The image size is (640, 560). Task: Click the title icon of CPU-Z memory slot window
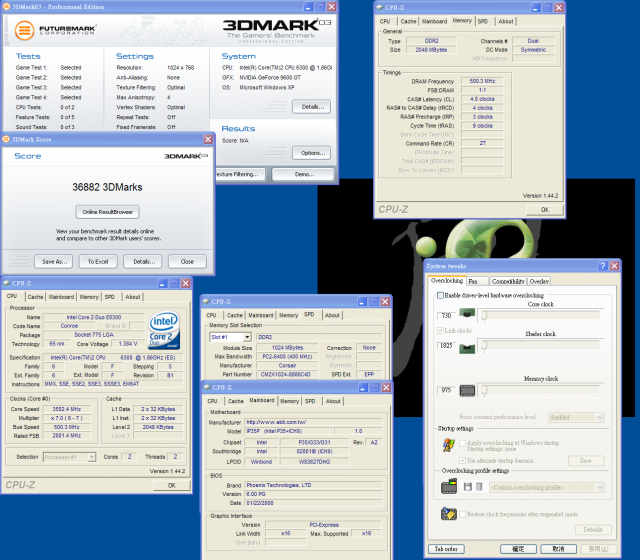[x=206, y=301]
